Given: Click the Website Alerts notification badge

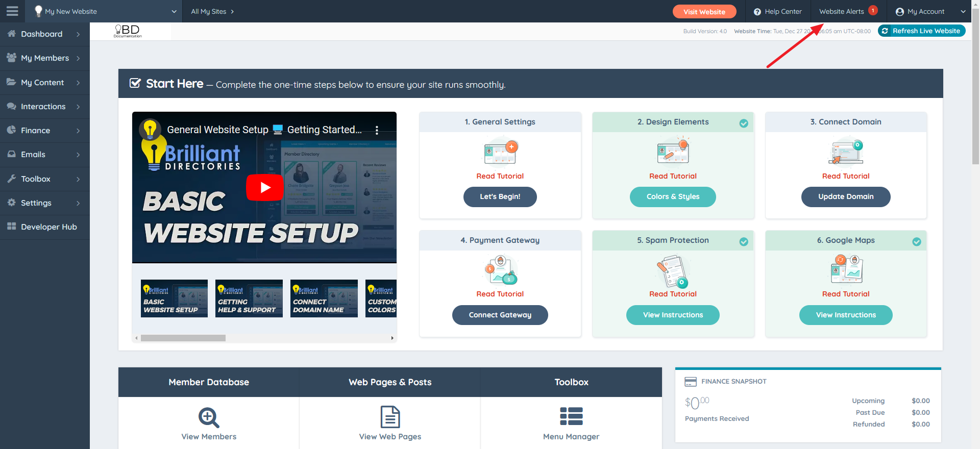Looking at the screenshot, I should coord(873,10).
